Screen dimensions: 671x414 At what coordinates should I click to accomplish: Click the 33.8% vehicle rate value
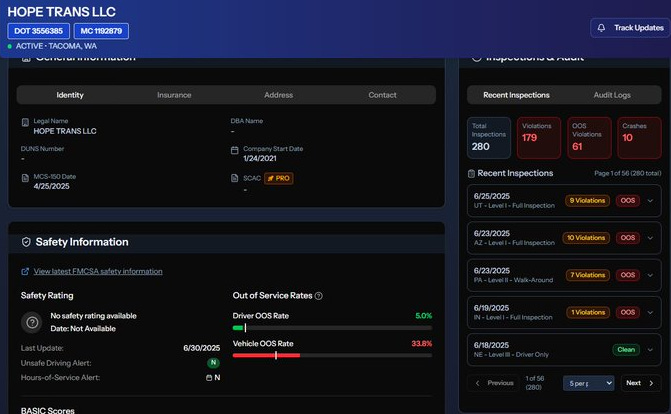click(x=422, y=344)
